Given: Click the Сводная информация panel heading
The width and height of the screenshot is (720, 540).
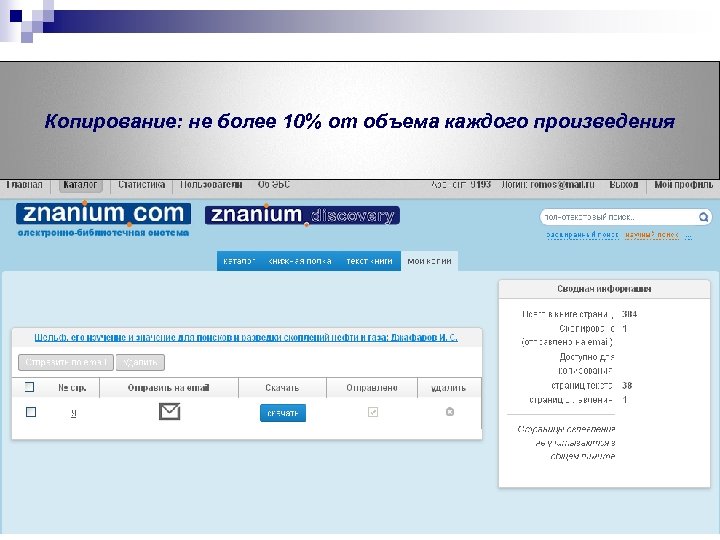Looking at the screenshot, I should pos(604,289).
